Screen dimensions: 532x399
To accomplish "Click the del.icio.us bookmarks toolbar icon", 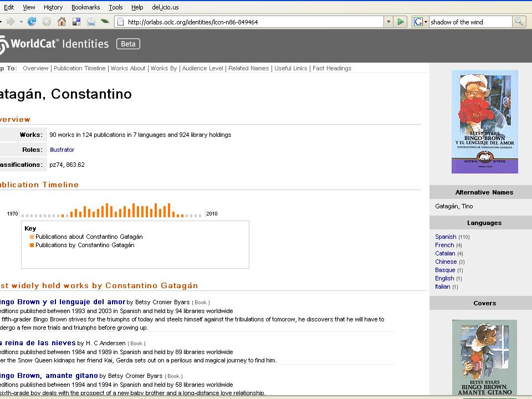I will (x=76, y=22).
